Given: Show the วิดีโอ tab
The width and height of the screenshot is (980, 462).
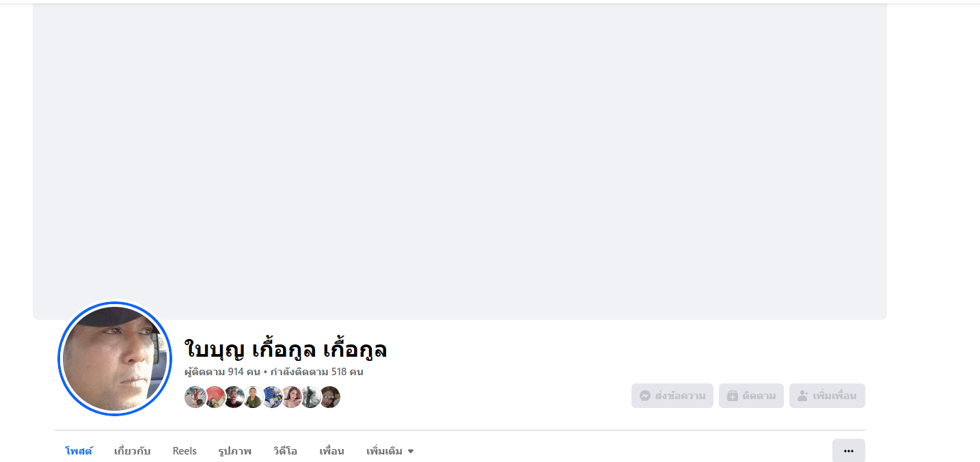Looking at the screenshot, I should point(285,451).
